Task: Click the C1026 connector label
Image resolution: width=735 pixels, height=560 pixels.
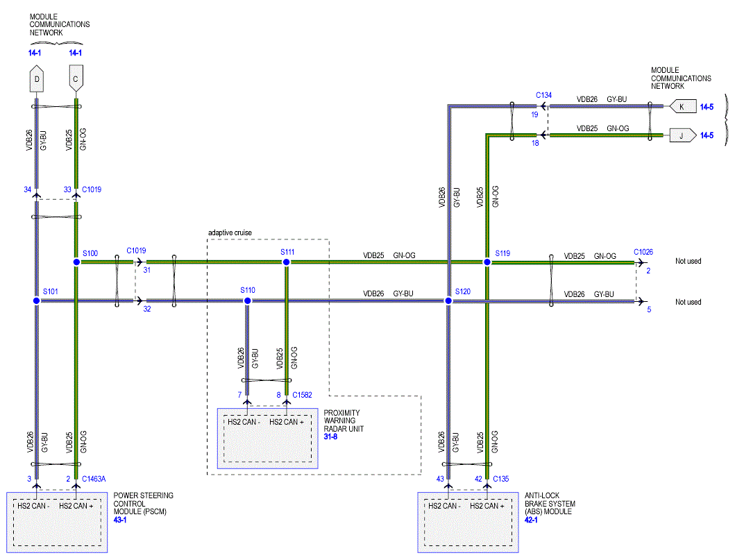Action: click(x=643, y=252)
